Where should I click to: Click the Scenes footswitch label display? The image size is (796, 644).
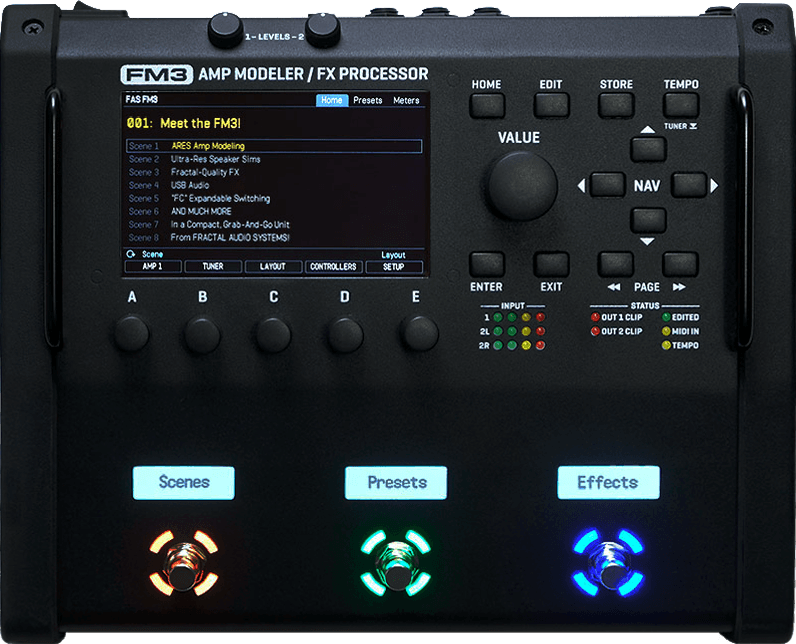point(184,483)
